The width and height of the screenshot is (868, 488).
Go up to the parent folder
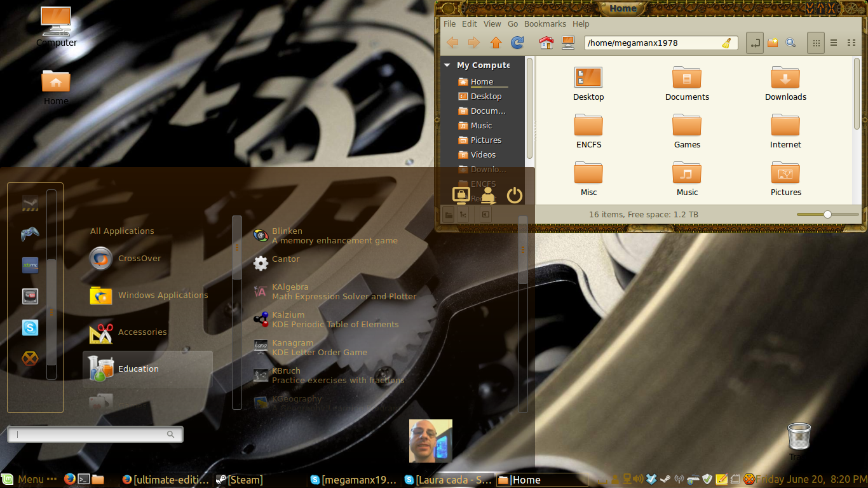(496, 43)
